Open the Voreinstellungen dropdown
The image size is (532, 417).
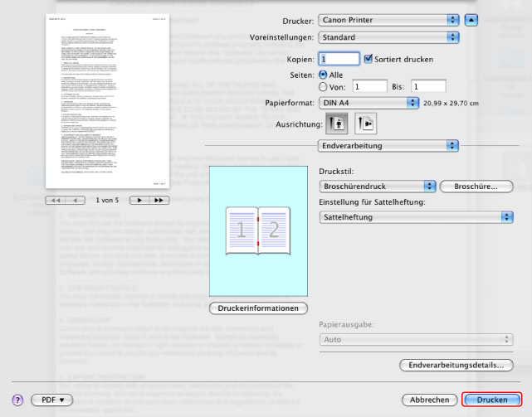coord(388,37)
